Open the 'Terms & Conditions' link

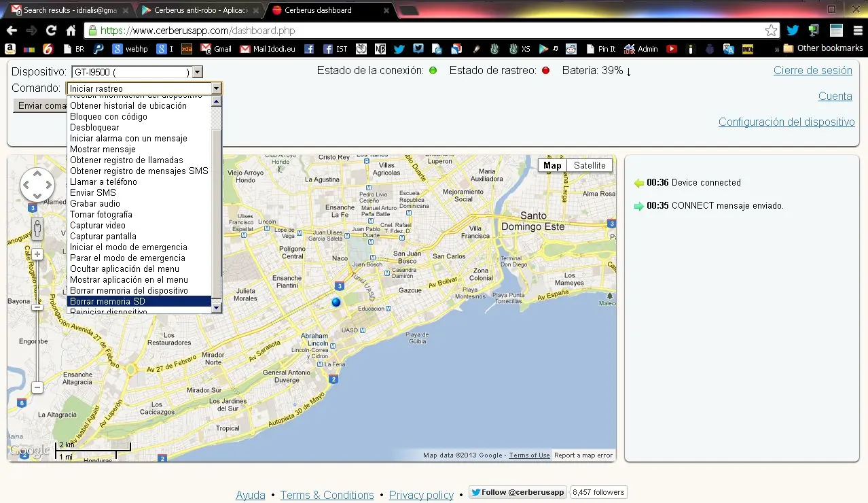pos(327,495)
